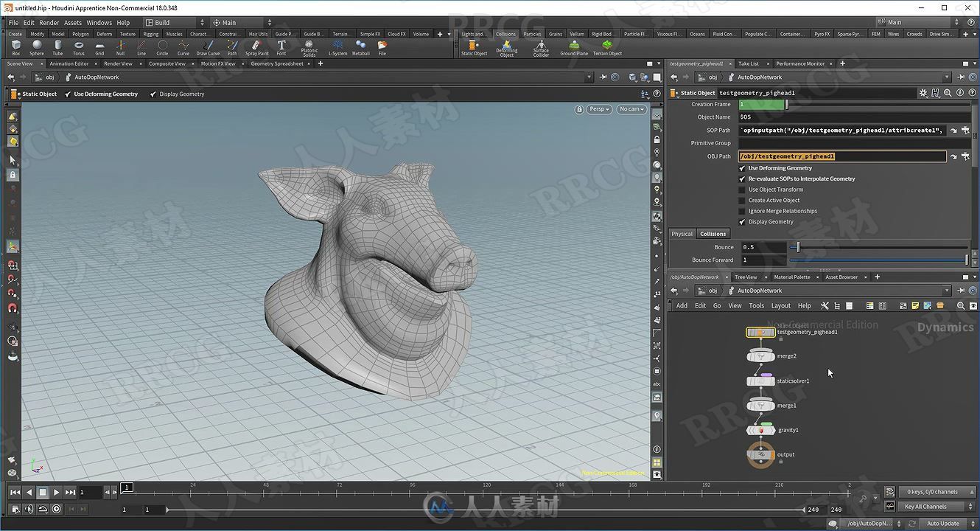Click the Ground Plane shelf tool
Image resolution: width=980 pixels, height=531 pixels.
click(x=573, y=48)
